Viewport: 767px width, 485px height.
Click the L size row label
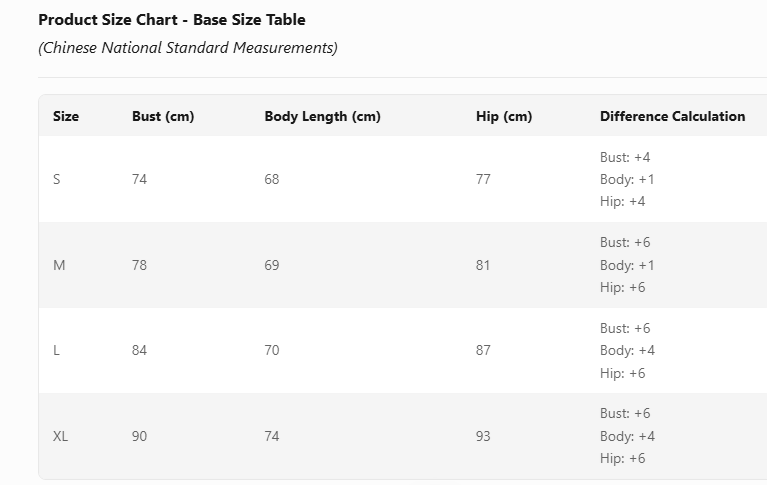coord(57,350)
